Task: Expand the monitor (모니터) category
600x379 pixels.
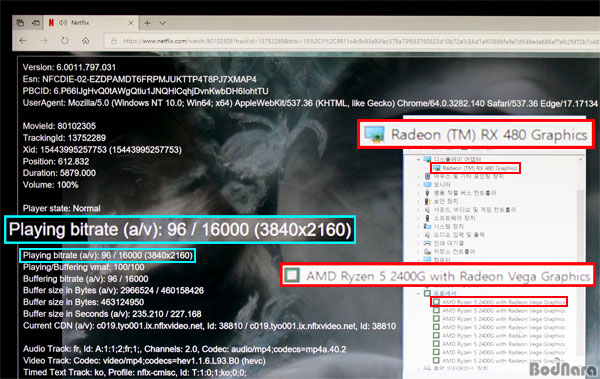Action: 418,185
